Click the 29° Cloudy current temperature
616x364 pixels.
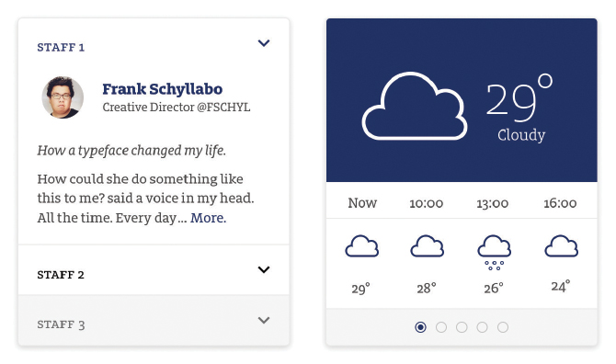[x=519, y=108]
